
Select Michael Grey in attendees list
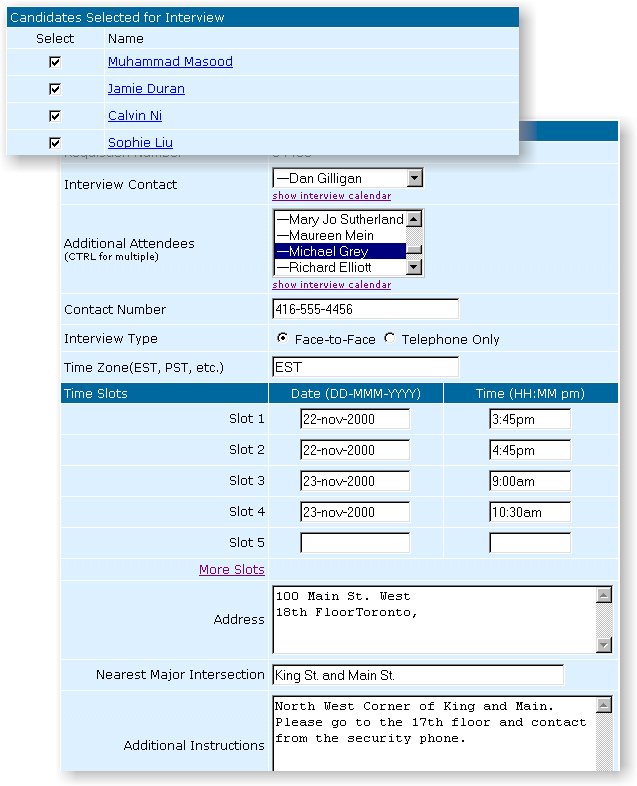tap(340, 251)
